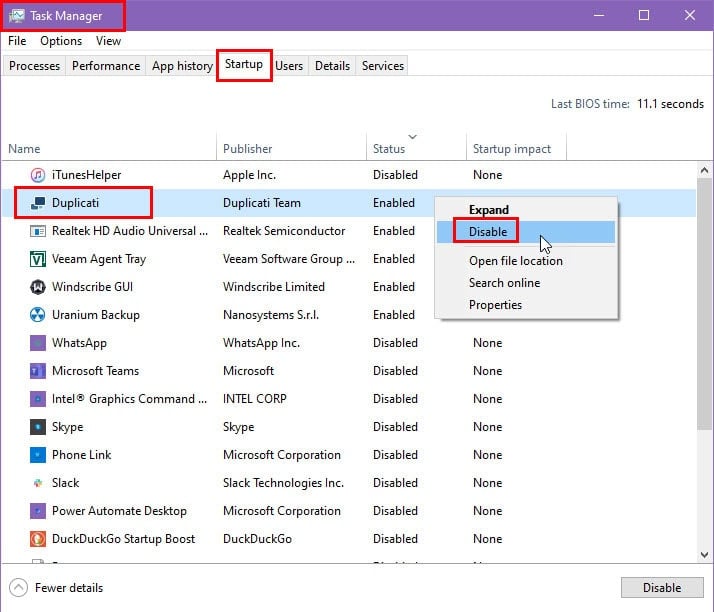Choose Open file location in context menu
Screen dimensions: 714x612
tap(526, 261)
